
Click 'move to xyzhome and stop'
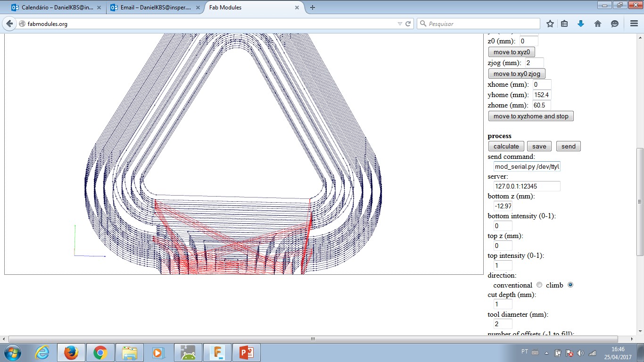pos(531,116)
